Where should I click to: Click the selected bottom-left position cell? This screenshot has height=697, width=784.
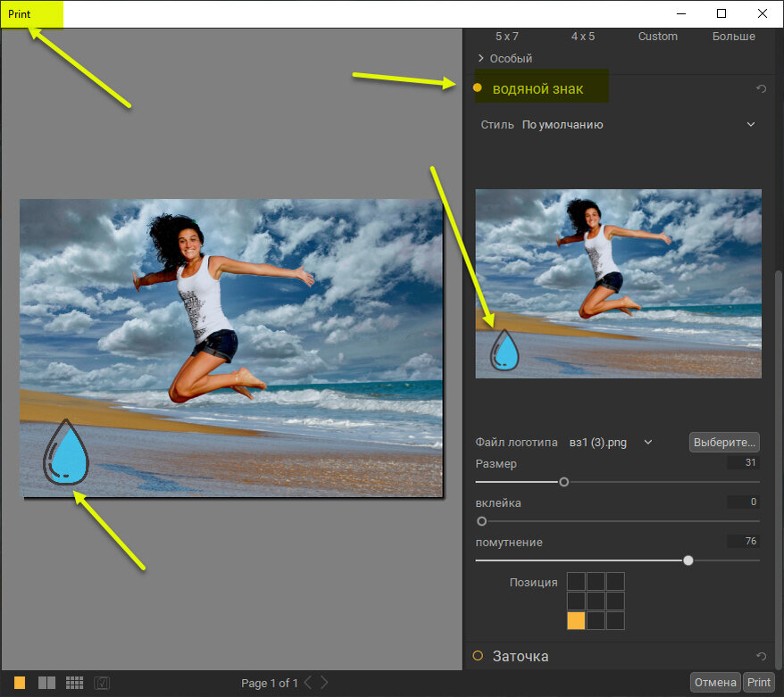tap(576, 620)
